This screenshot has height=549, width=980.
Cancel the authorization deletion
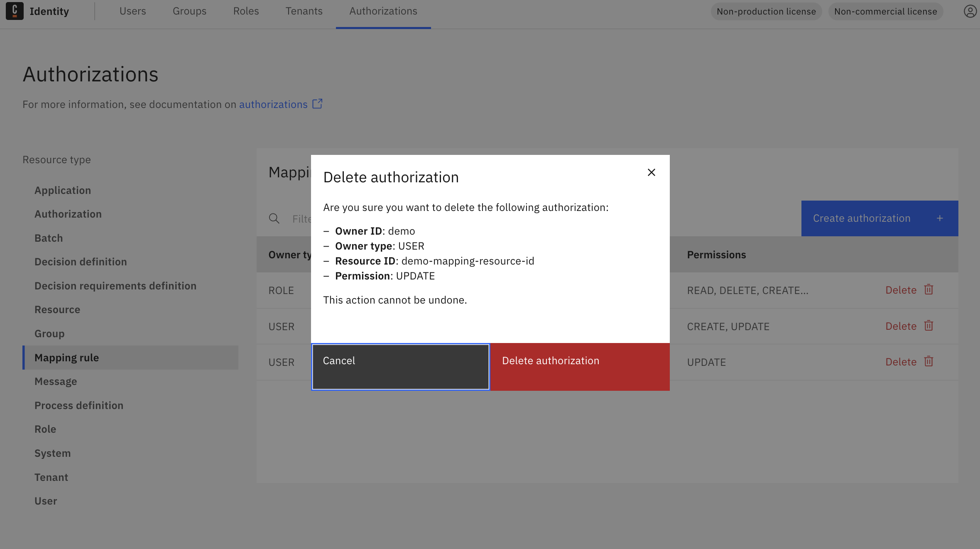coord(400,366)
